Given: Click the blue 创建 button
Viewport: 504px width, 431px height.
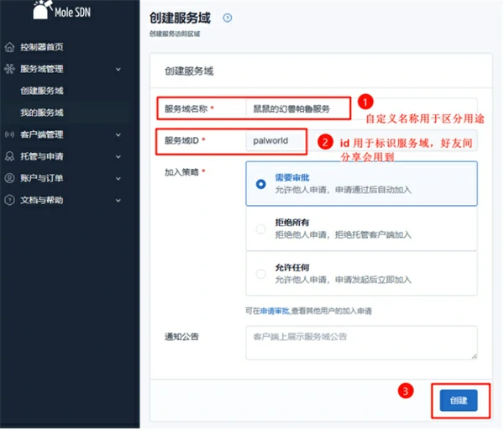Looking at the screenshot, I should (x=459, y=401).
